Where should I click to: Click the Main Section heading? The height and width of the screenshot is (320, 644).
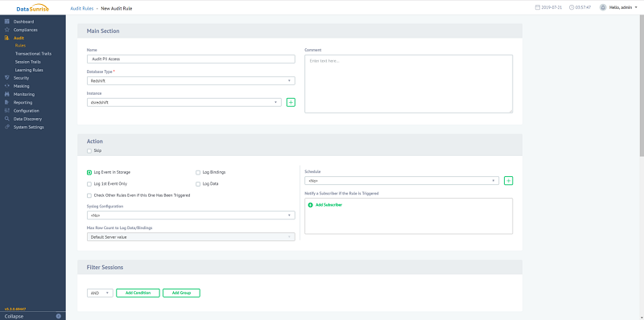click(103, 31)
